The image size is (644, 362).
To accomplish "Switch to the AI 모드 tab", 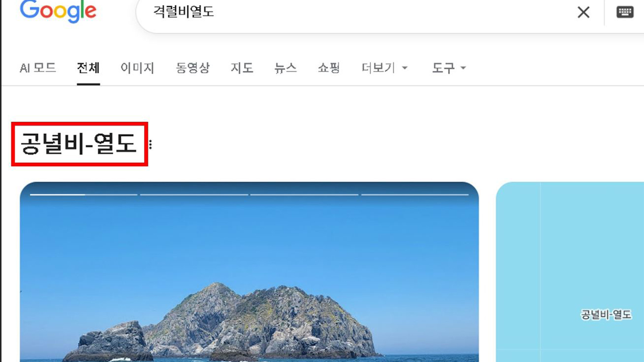I will point(38,68).
